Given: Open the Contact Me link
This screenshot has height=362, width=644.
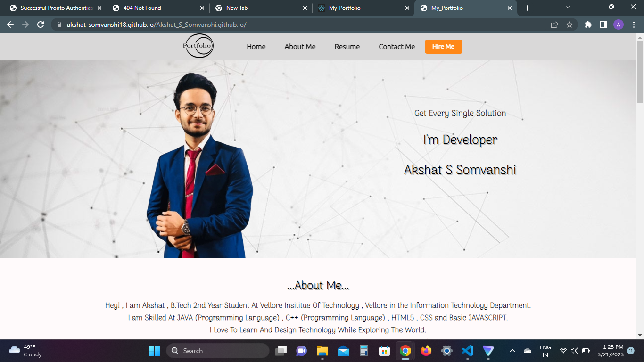Looking at the screenshot, I should (x=396, y=47).
